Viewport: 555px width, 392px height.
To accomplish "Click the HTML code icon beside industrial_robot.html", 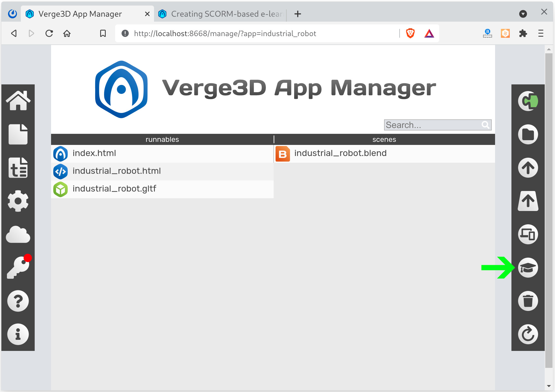I will pyautogui.click(x=60, y=172).
